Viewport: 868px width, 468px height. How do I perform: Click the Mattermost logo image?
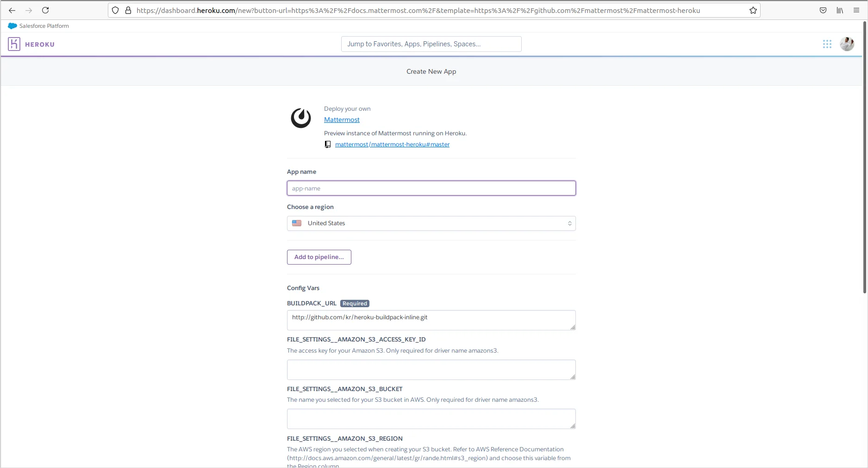click(x=301, y=118)
